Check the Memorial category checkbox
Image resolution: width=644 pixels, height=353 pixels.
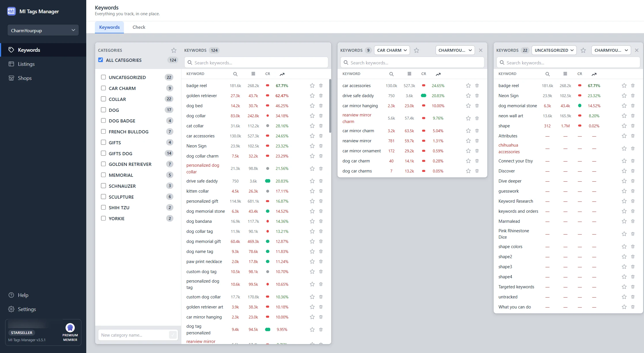pyautogui.click(x=103, y=175)
